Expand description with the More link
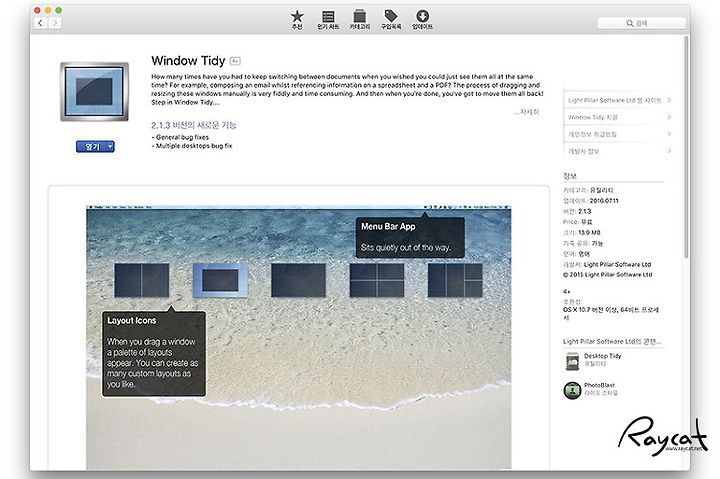The image size is (720, 479). click(527, 112)
